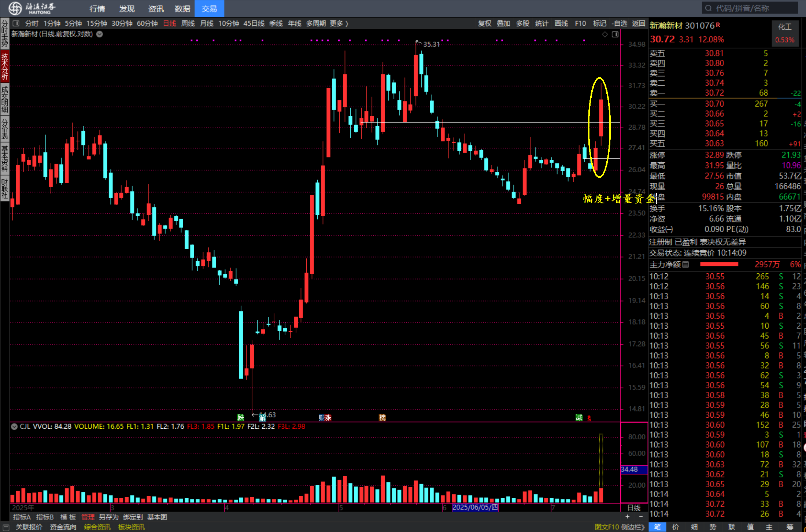This screenshot has width=806, height=532.
Task: Click the 2025/06/05 date marker
Action: (475, 507)
